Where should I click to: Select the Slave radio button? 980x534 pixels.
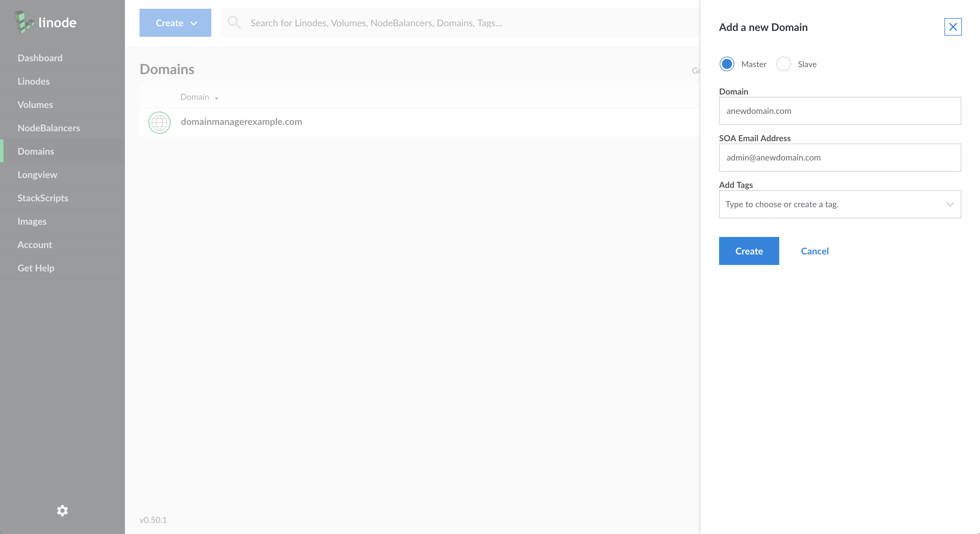click(x=783, y=64)
